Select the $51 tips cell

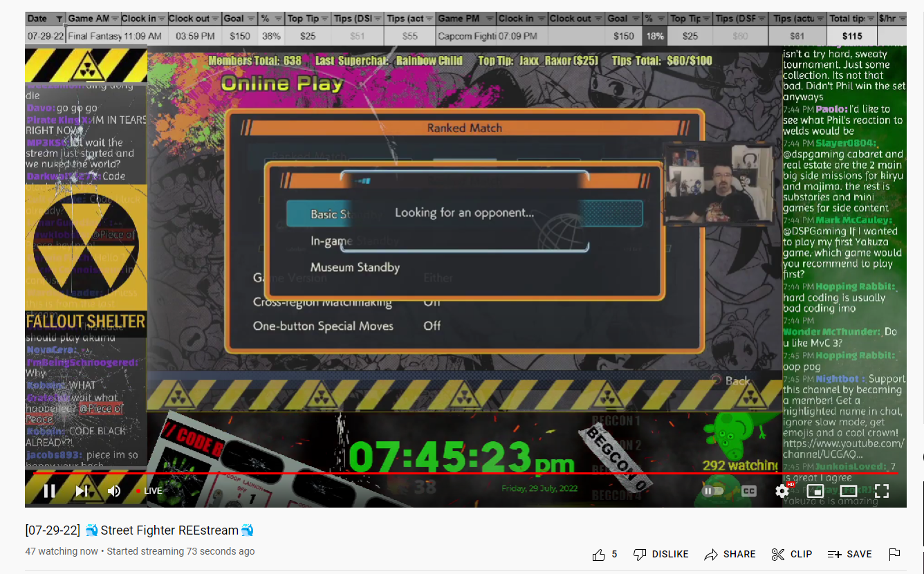coord(358,36)
